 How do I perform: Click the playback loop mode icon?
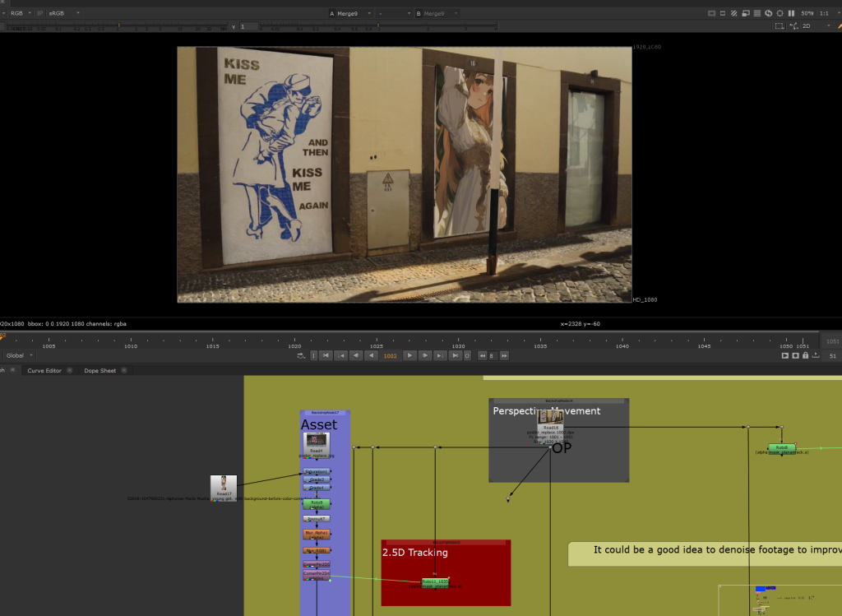click(x=301, y=355)
